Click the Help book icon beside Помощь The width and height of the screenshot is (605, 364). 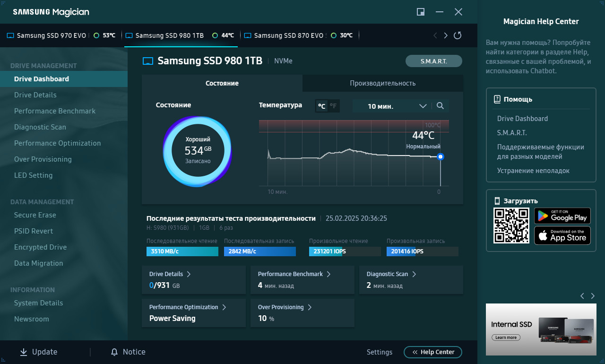click(497, 99)
